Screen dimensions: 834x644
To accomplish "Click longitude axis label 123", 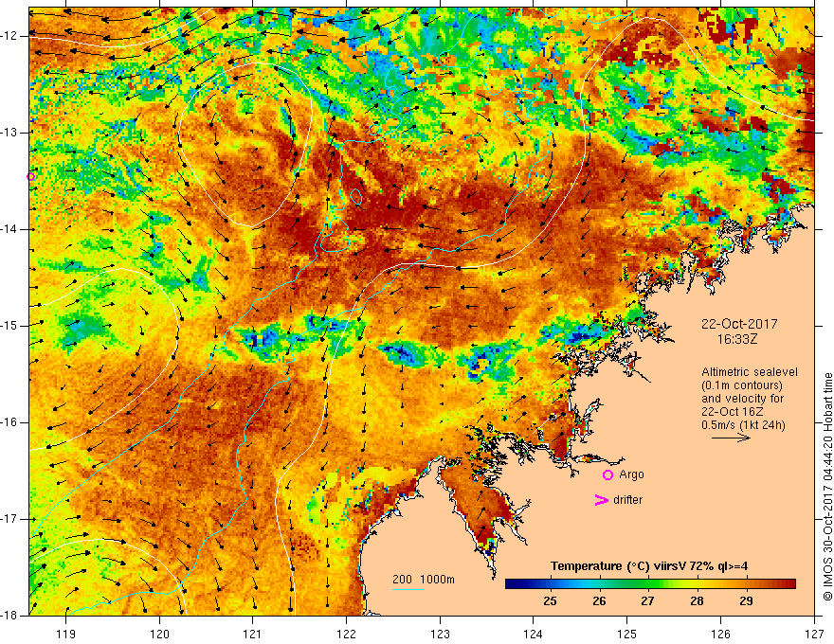I will (440, 634).
